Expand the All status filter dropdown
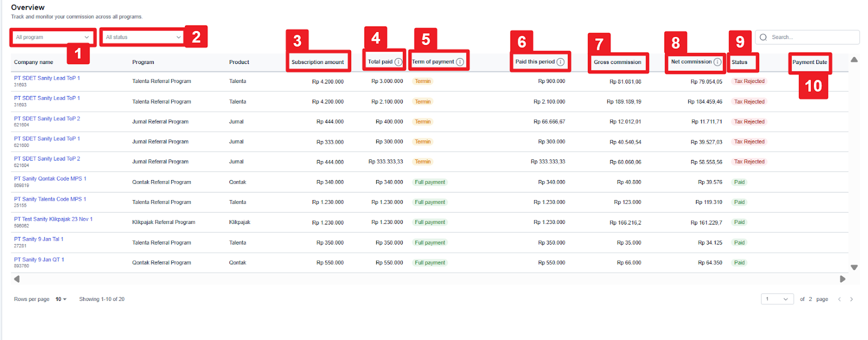Screen dimensions: 868x340 click(143, 37)
